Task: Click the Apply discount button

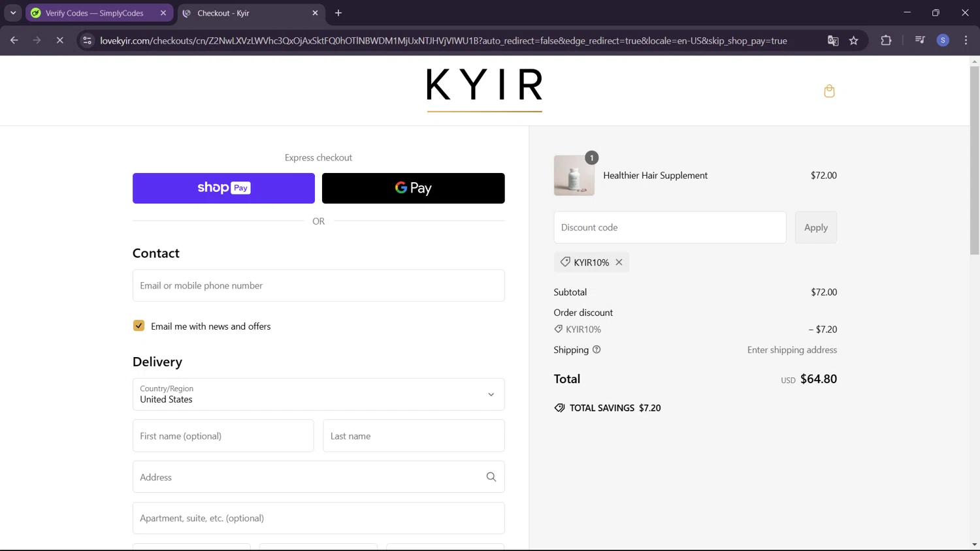Action: (x=816, y=227)
